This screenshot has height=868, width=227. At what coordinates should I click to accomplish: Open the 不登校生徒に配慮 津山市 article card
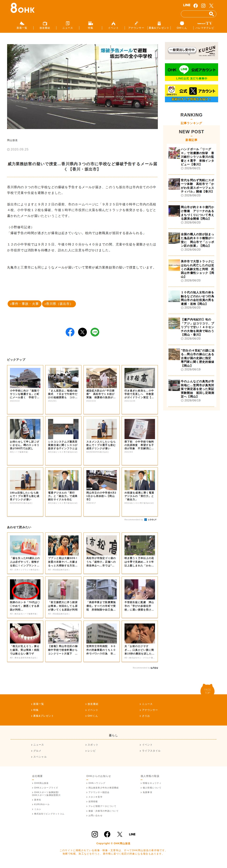pyautogui.click(x=140, y=597)
